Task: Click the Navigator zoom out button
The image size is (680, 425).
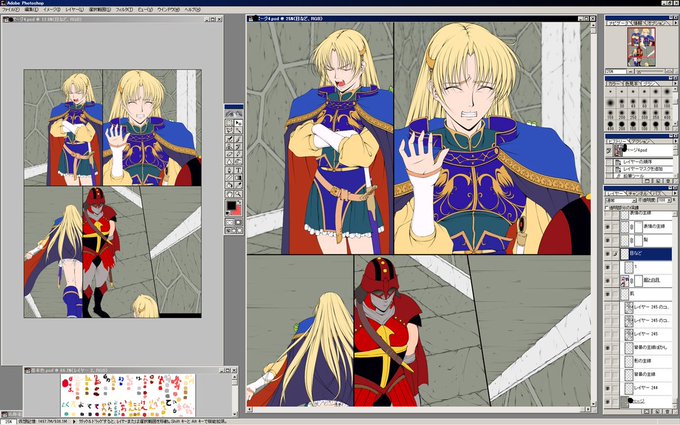Action: pos(630,72)
